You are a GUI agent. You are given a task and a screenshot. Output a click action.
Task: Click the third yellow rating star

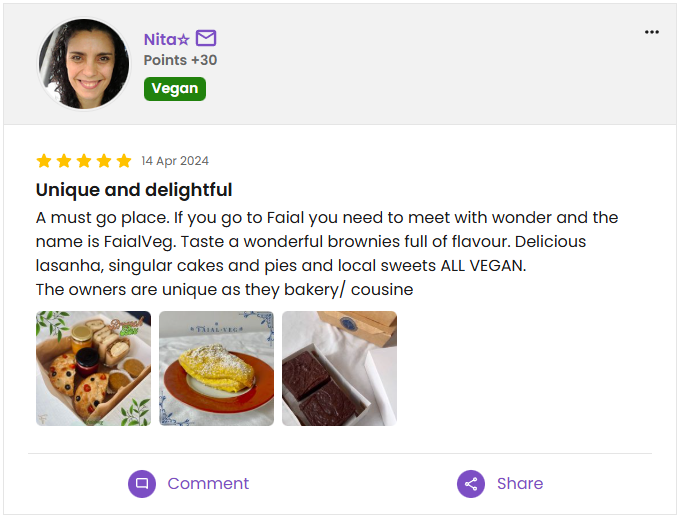coord(84,161)
